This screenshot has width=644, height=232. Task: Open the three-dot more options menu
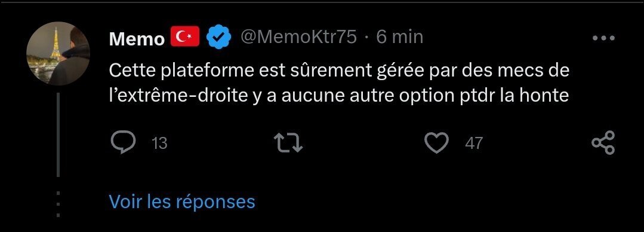click(x=604, y=38)
